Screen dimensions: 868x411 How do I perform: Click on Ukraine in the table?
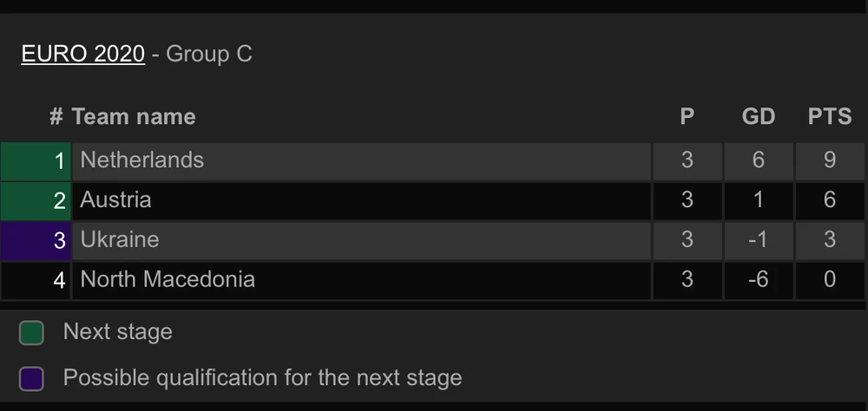[x=120, y=240]
